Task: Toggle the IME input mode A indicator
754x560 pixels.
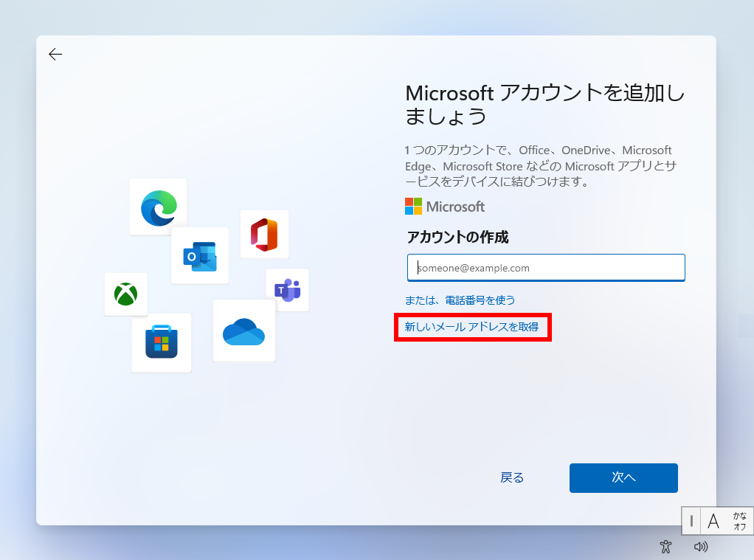Action: pos(713,521)
